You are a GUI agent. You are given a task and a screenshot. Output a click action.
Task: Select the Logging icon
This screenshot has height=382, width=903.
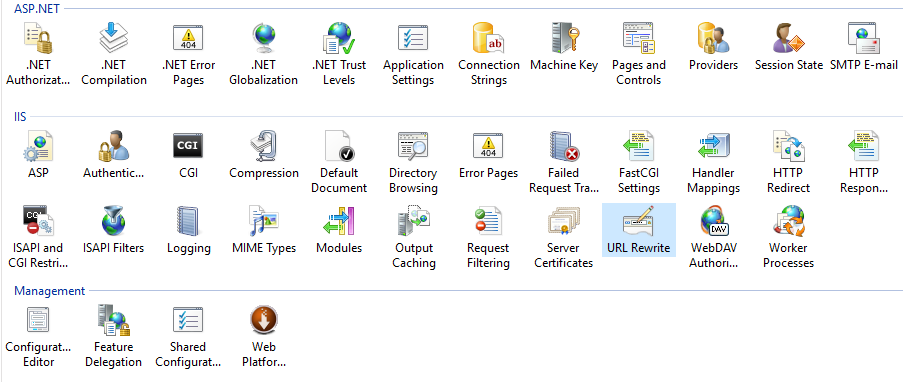tap(188, 230)
